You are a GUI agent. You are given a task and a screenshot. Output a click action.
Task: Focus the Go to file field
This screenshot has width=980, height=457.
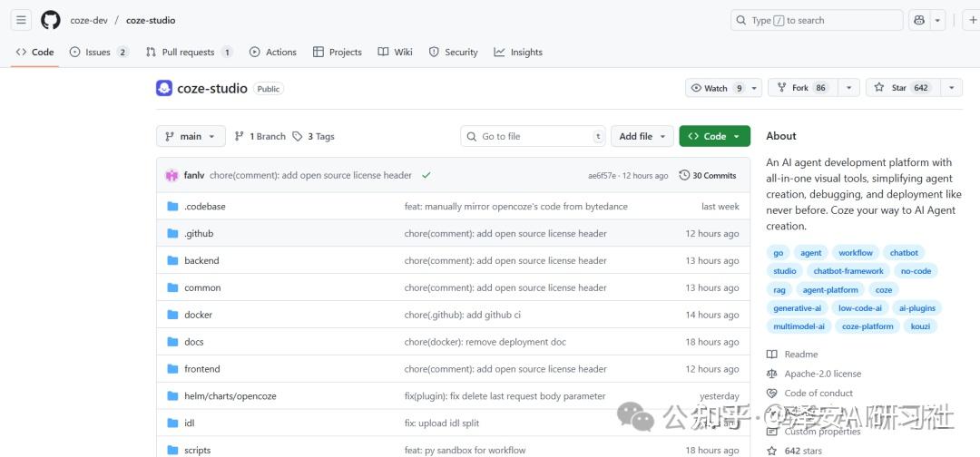point(534,136)
